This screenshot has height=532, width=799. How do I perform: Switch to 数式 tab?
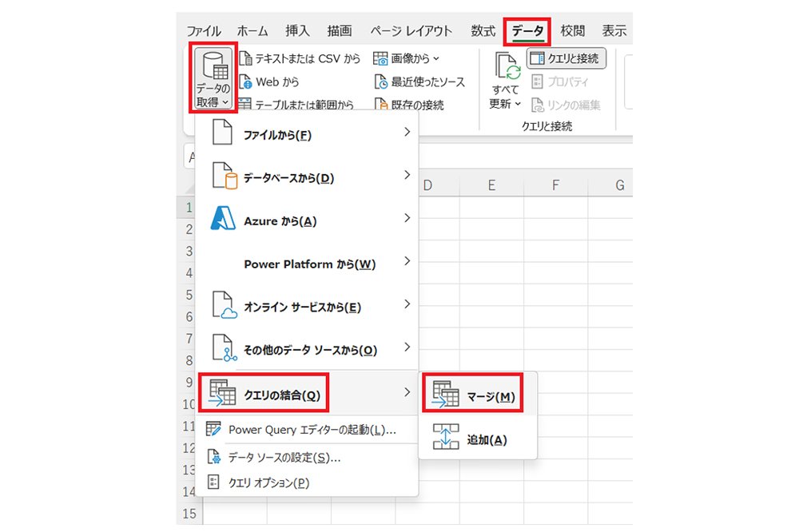483,31
